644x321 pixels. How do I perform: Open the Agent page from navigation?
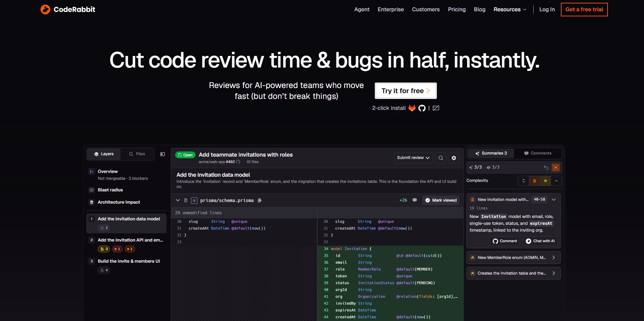pos(362,10)
